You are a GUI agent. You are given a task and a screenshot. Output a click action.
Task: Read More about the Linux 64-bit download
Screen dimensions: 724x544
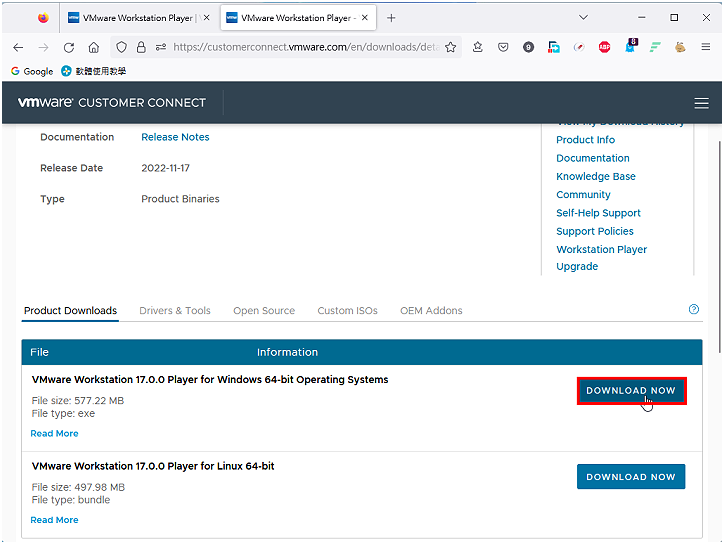tap(54, 520)
